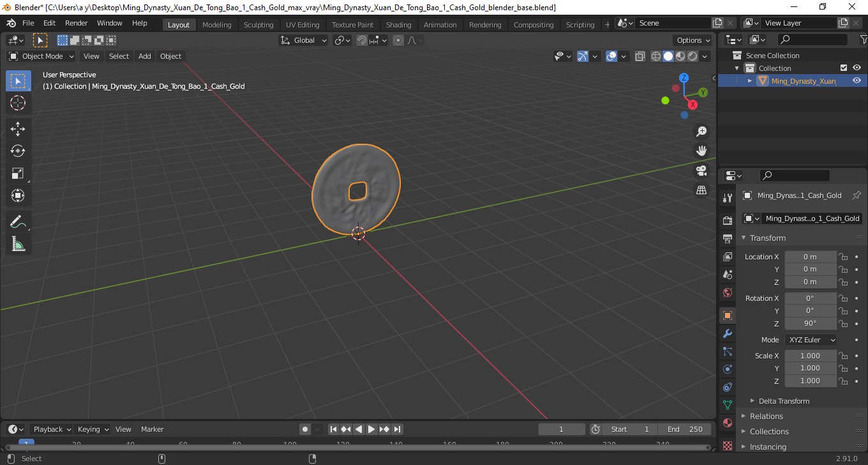Open rotation Mode XYZ Euler dropdown

[x=811, y=340]
